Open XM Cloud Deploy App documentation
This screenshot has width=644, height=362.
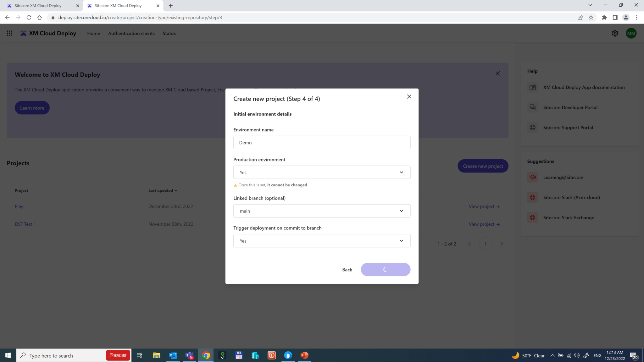click(584, 87)
